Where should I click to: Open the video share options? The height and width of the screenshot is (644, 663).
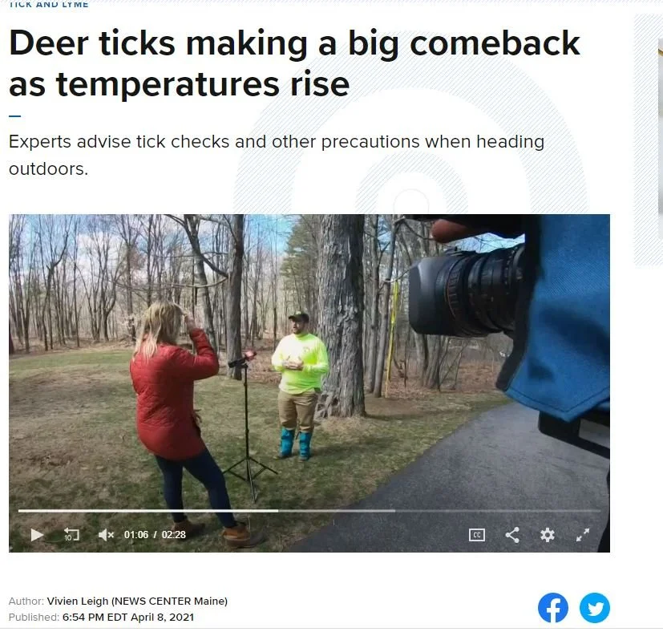[512, 535]
